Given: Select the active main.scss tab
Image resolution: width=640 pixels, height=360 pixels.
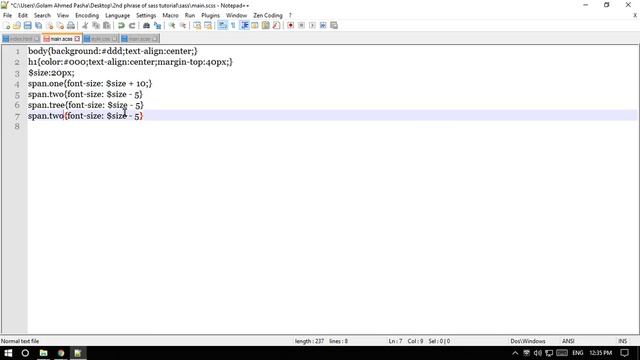Looking at the screenshot, I should (62, 39).
